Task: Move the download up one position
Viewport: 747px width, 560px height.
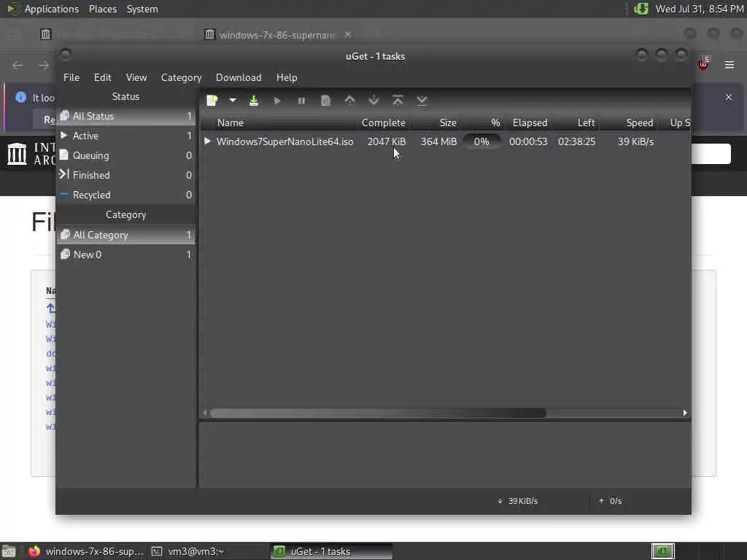Action: point(349,101)
